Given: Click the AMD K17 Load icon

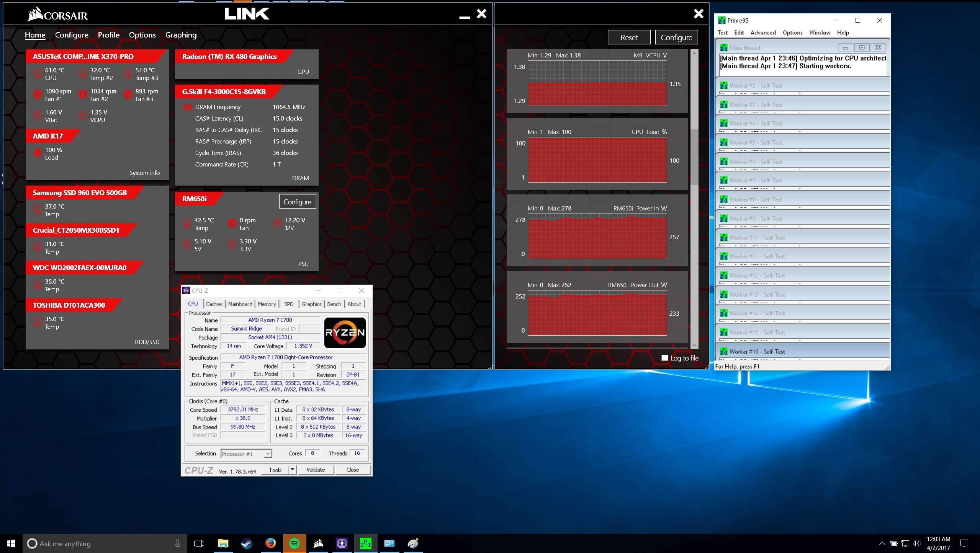Looking at the screenshot, I should (38, 153).
